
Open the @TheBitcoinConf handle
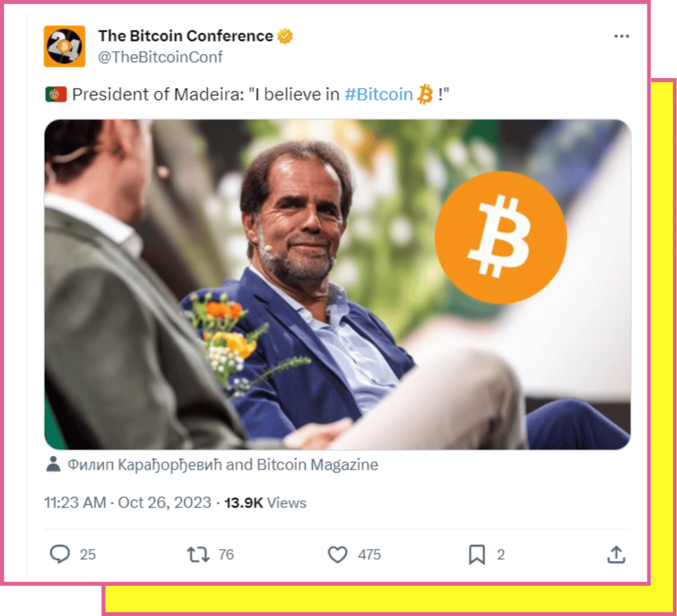pyautogui.click(x=160, y=57)
